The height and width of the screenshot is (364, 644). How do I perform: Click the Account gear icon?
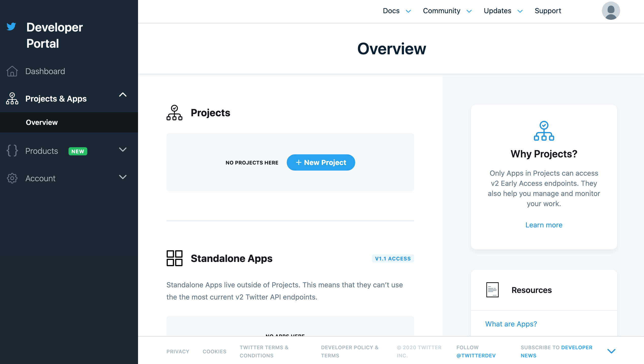click(x=12, y=178)
